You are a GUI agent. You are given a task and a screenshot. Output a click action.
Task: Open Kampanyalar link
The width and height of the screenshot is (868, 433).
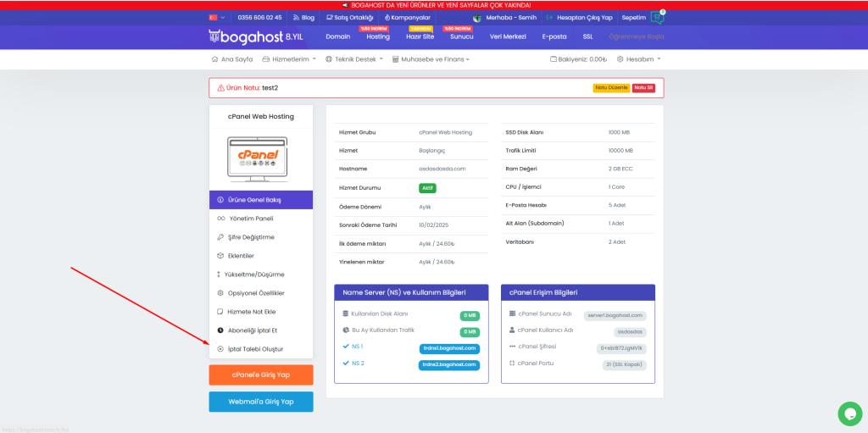pyautogui.click(x=407, y=17)
